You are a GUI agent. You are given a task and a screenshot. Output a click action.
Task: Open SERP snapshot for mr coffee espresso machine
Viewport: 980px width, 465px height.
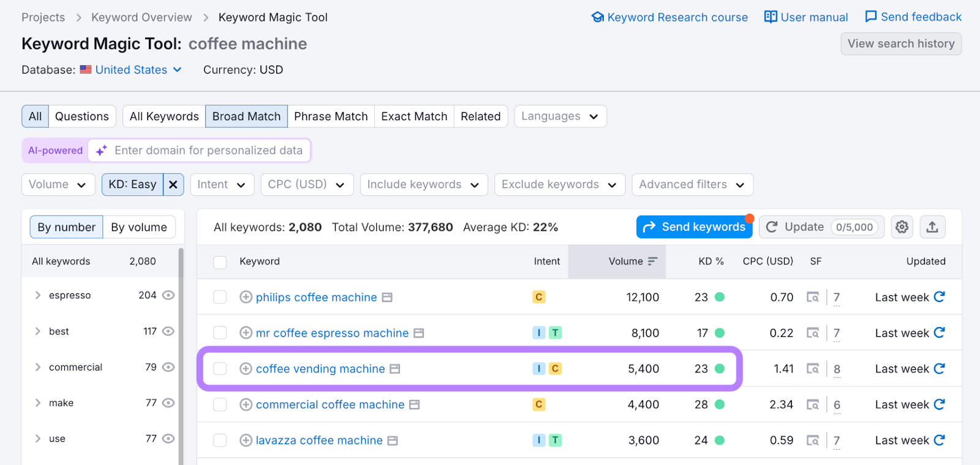pos(813,333)
